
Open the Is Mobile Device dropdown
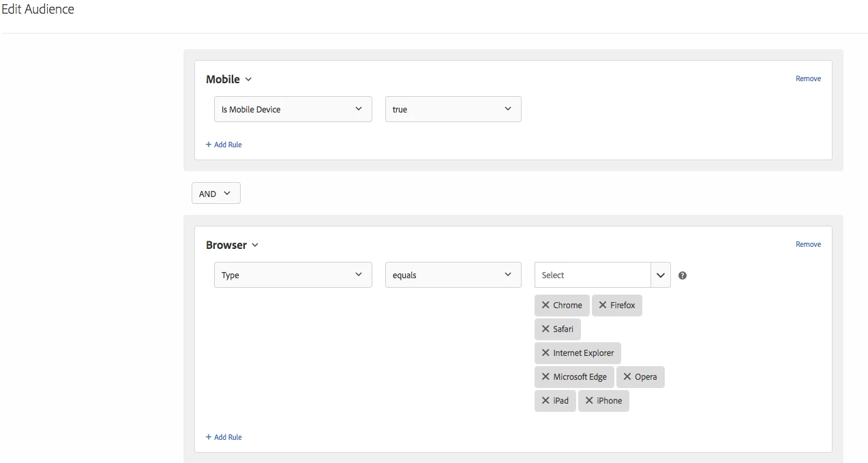click(x=293, y=109)
